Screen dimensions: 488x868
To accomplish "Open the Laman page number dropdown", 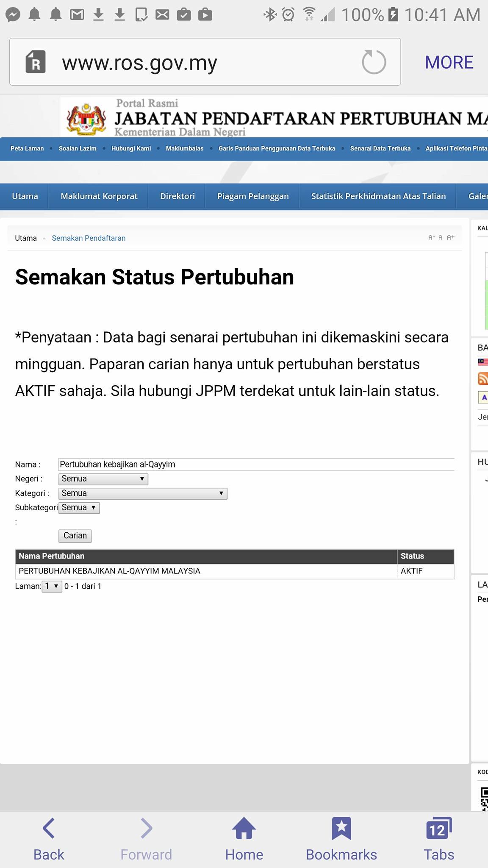I will [x=52, y=586].
